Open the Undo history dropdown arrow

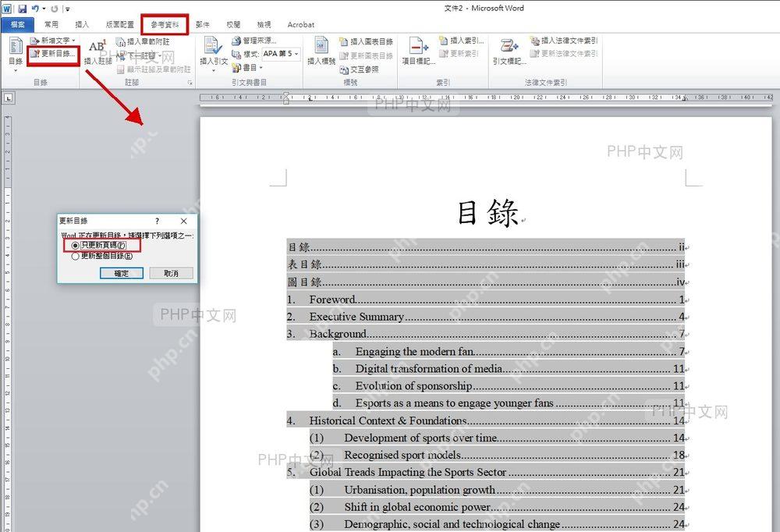(44, 9)
